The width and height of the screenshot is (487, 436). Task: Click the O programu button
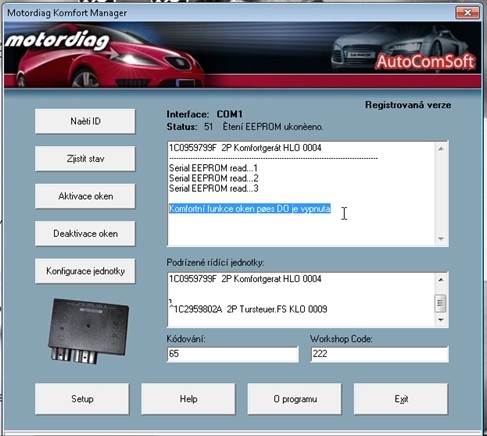(x=295, y=399)
